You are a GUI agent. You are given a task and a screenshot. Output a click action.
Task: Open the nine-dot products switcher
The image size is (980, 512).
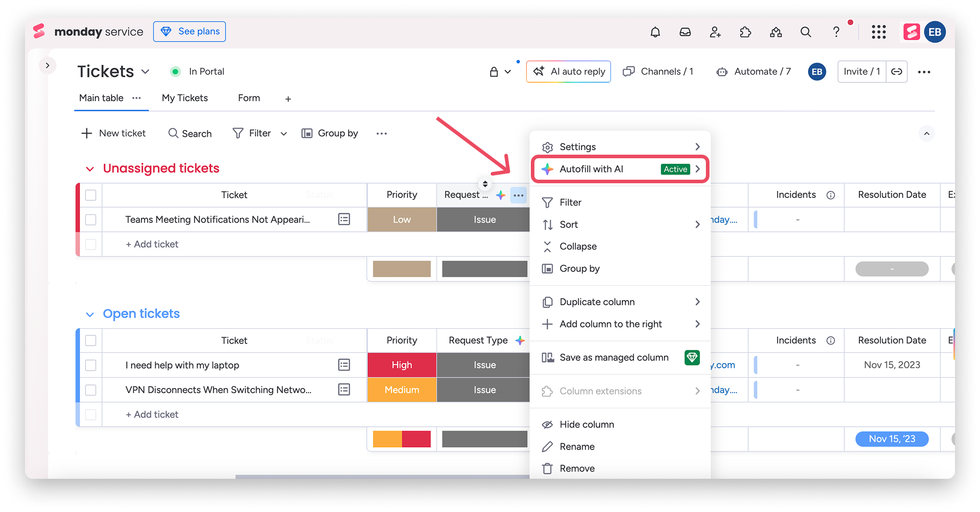878,32
